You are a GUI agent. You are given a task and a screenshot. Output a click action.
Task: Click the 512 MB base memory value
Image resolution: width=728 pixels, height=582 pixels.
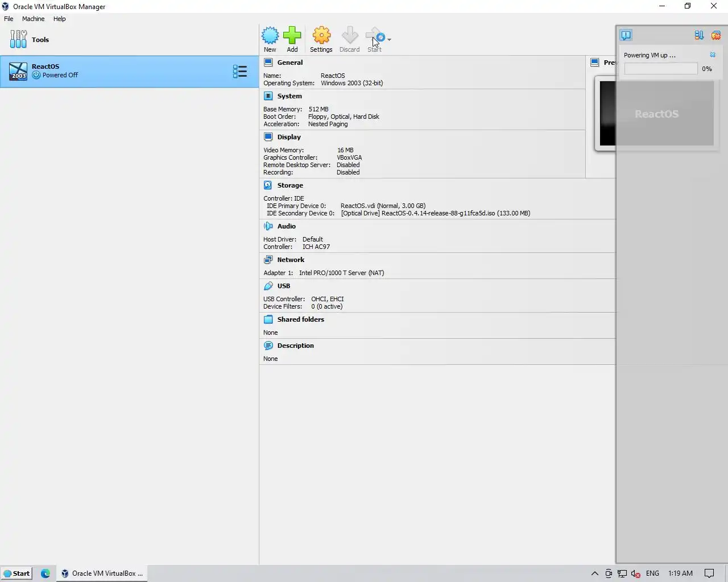pos(318,109)
